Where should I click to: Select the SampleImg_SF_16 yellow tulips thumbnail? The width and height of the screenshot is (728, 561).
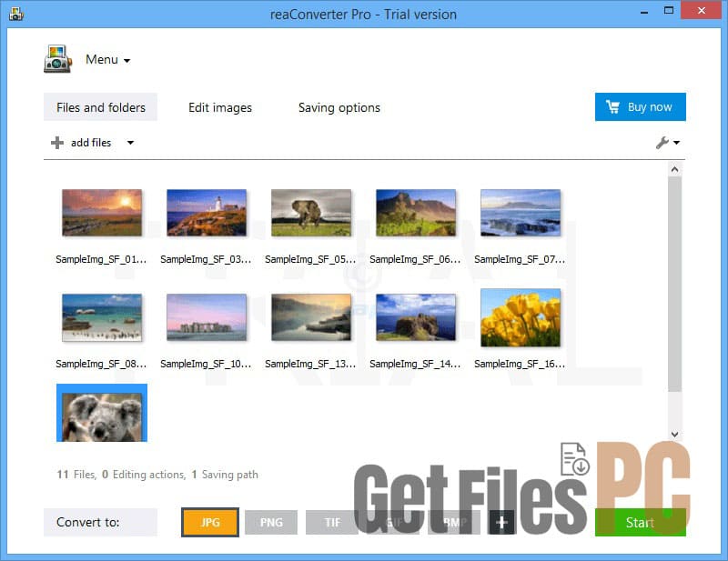pos(521,318)
